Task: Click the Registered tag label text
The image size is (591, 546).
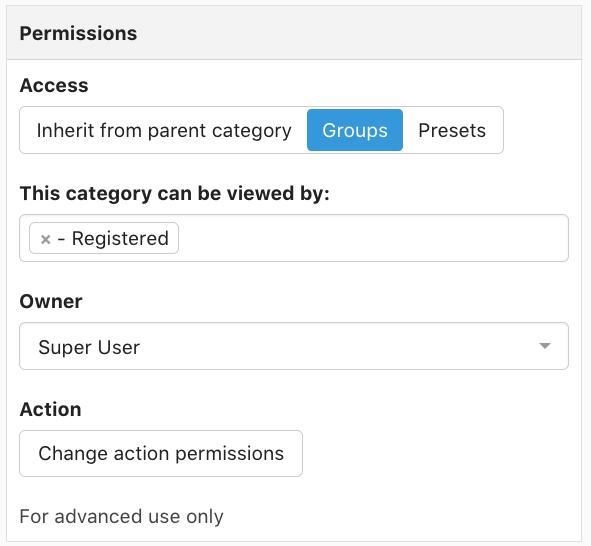Action: tap(120, 239)
